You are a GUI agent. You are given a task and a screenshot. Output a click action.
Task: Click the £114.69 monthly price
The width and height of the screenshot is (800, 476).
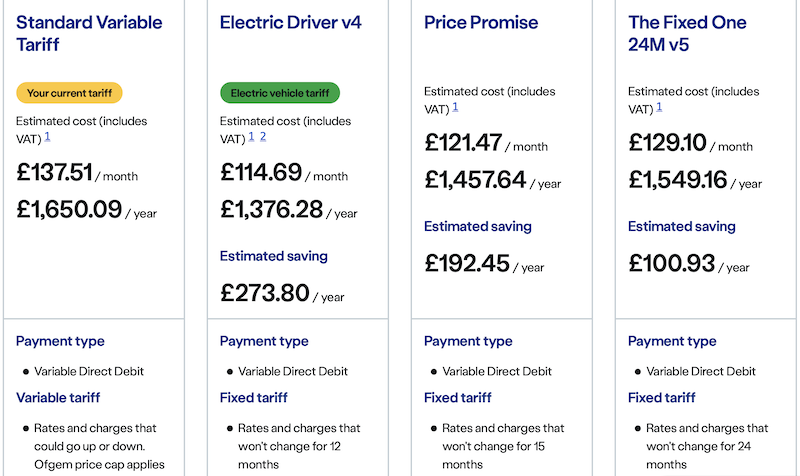pyautogui.click(x=261, y=172)
